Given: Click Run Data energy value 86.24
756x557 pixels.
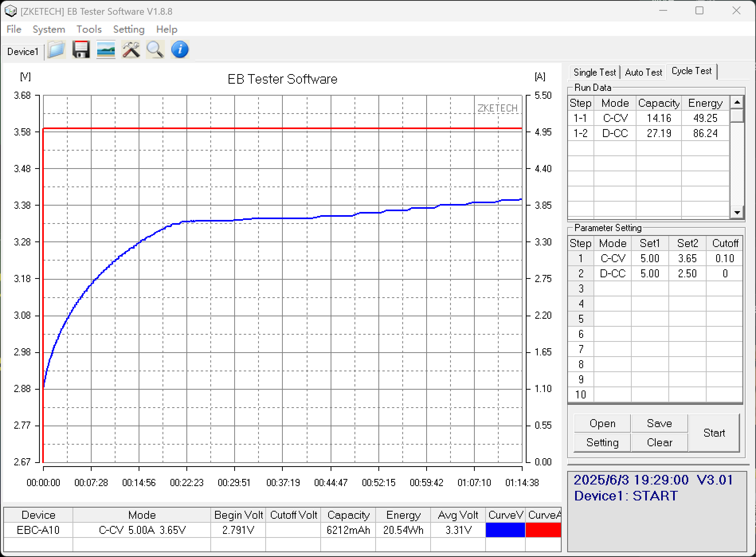Looking at the screenshot, I should 705,133.
